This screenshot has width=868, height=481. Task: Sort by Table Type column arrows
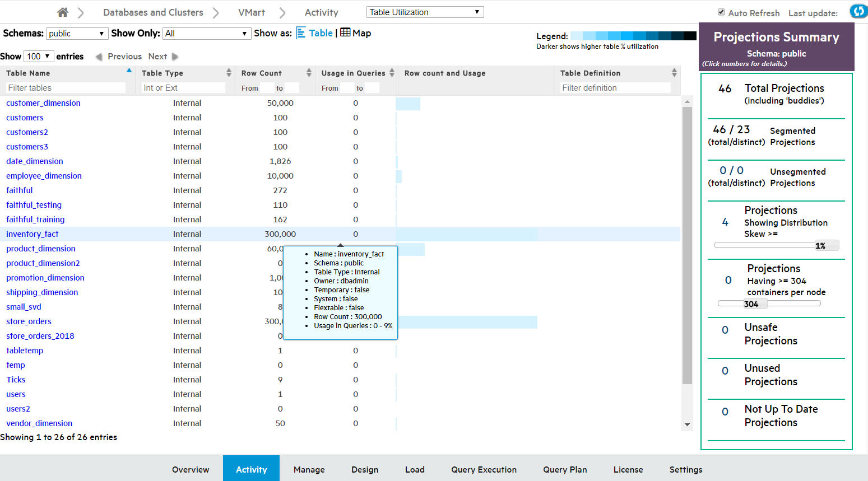tap(229, 73)
